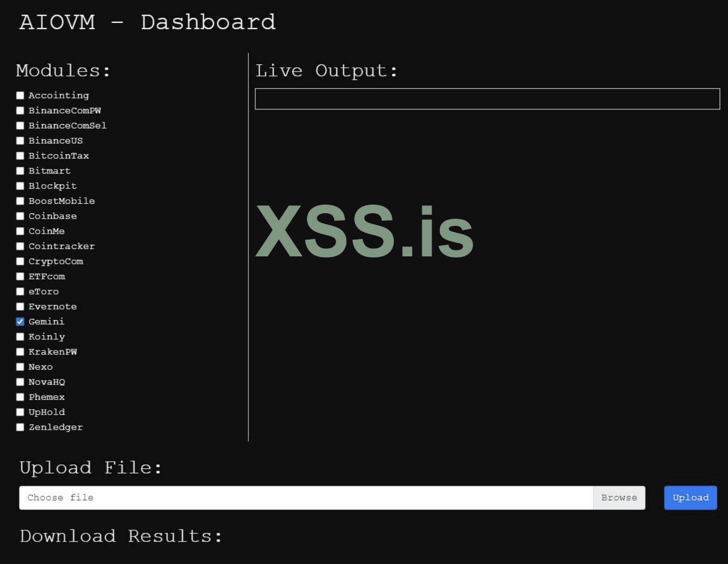728x564 pixels.
Task: Tick the BinanceComPW checkbox
Action: coord(20,111)
